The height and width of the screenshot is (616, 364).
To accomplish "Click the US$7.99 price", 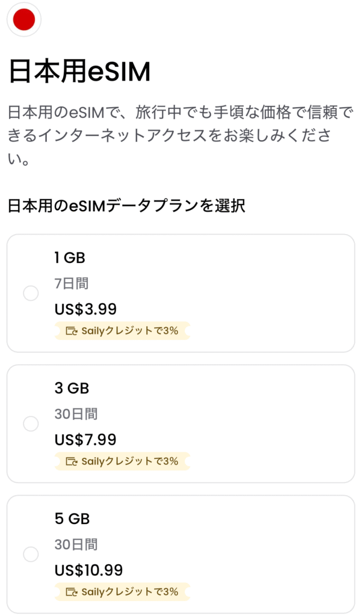I will coord(85,440).
